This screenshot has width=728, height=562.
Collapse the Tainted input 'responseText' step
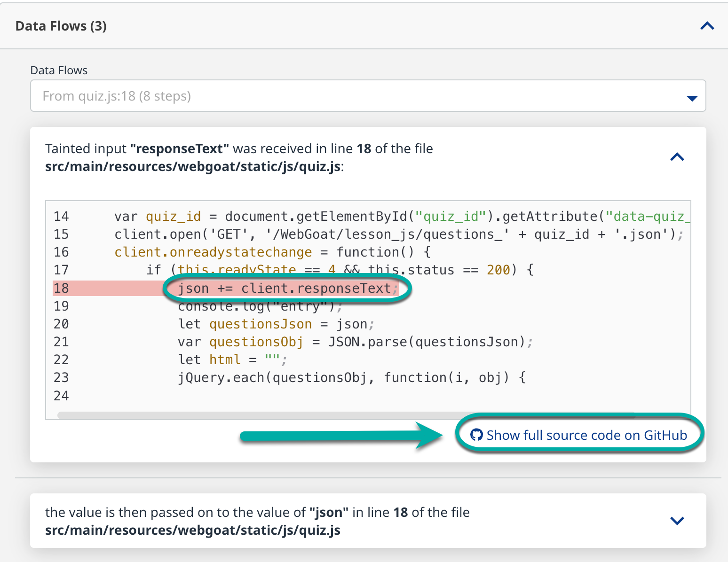[677, 157]
